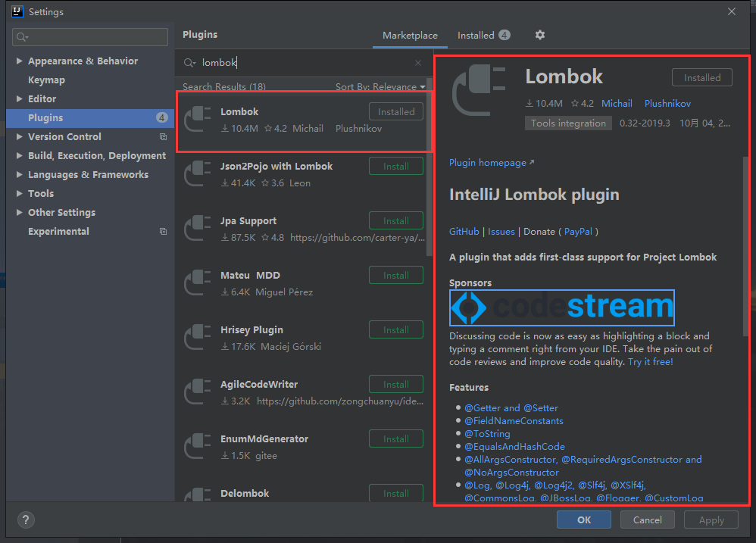Click the Version Control project-level icon
This screenshot has width=756, height=543.
164,137
